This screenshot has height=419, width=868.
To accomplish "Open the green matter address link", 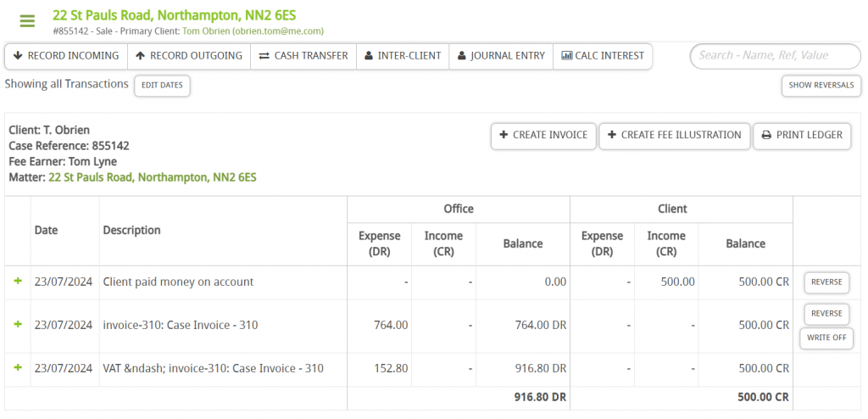I will click(x=153, y=178).
